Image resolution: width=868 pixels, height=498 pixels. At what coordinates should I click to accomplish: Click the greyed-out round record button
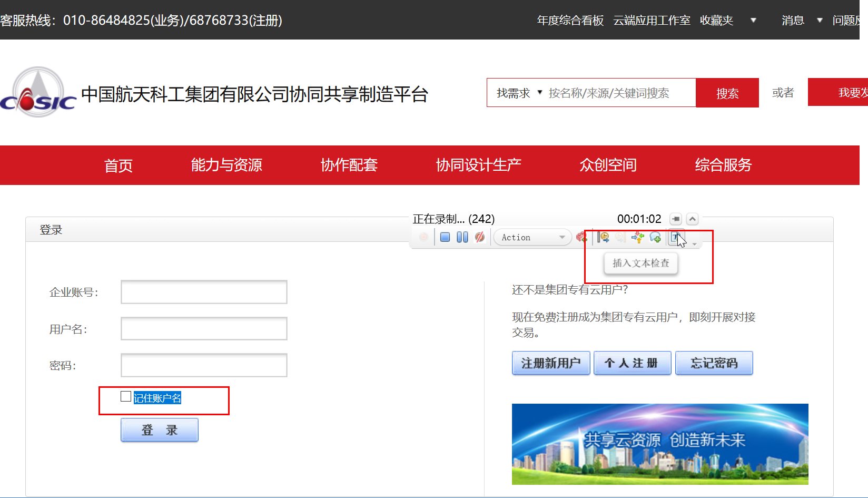pyautogui.click(x=423, y=237)
